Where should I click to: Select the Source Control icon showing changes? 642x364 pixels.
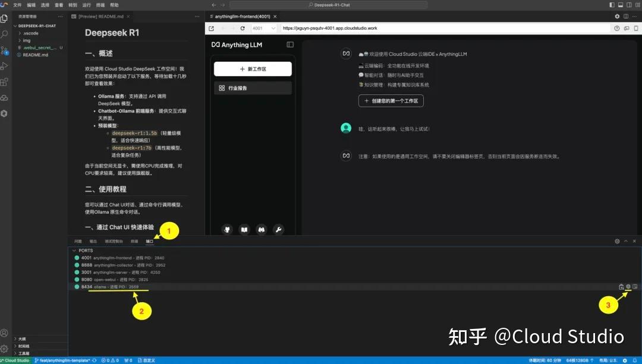pos(5,50)
